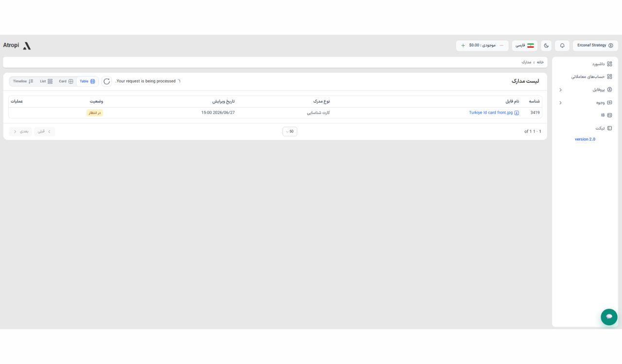
Task: Click the لیست مدارک heading
Action: pos(525,82)
